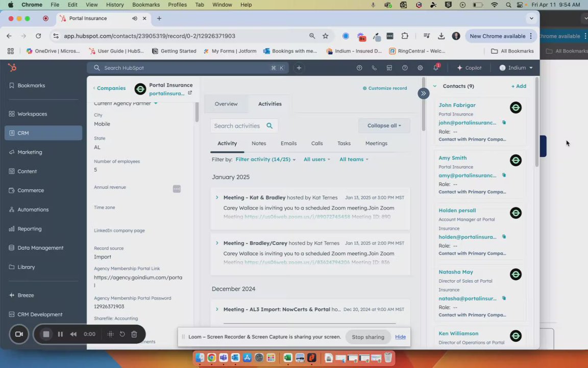Open the notifications bell icon
588x368 pixels.
[x=436, y=67]
